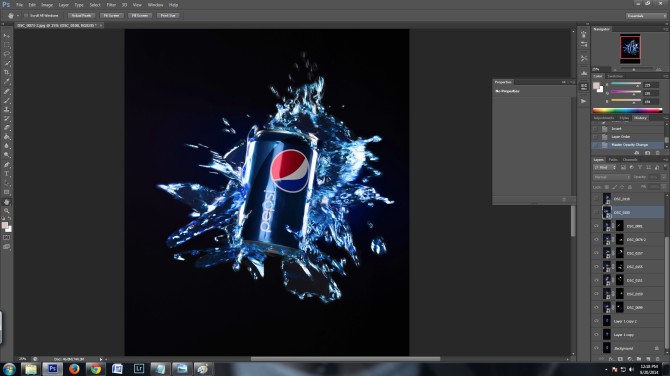Select the Eraser tool
The image size is (670, 376).
[7, 128]
